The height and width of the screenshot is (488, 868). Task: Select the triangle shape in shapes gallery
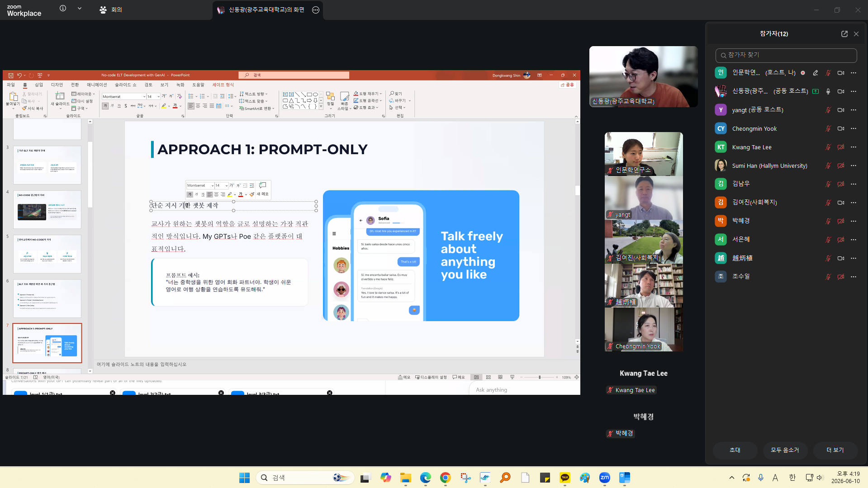coord(291,100)
